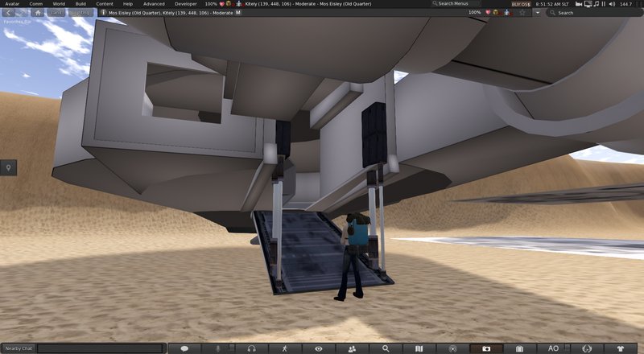Add landmark with the star icon
Image resolution: width=644 pixels, height=354 pixels.
(522, 13)
